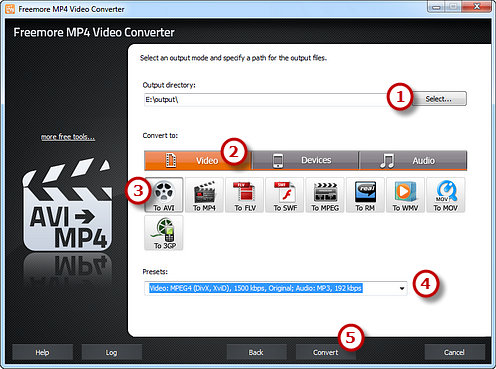Select the To MOV format icon
Screen dimensions: 496x369
446,195
